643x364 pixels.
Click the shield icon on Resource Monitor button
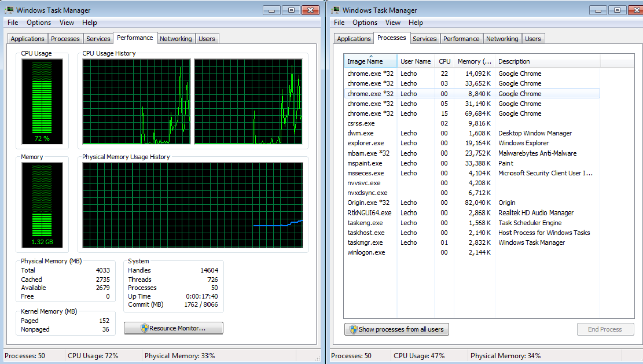tap(144, 328)
